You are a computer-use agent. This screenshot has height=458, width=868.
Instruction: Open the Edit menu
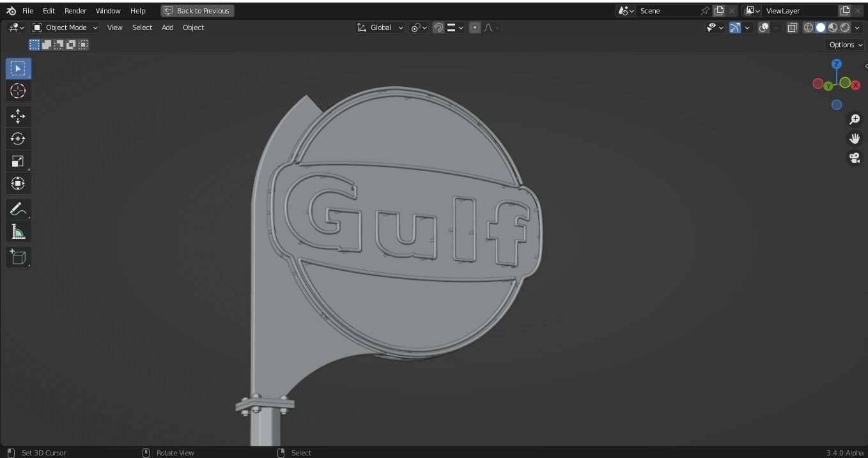pos(49,11)
